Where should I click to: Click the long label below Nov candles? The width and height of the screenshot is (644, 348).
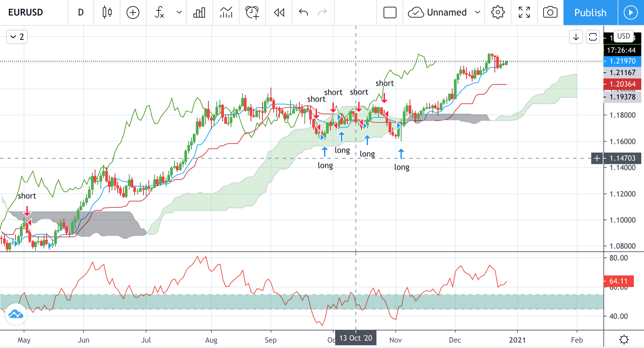pos(402,167)
